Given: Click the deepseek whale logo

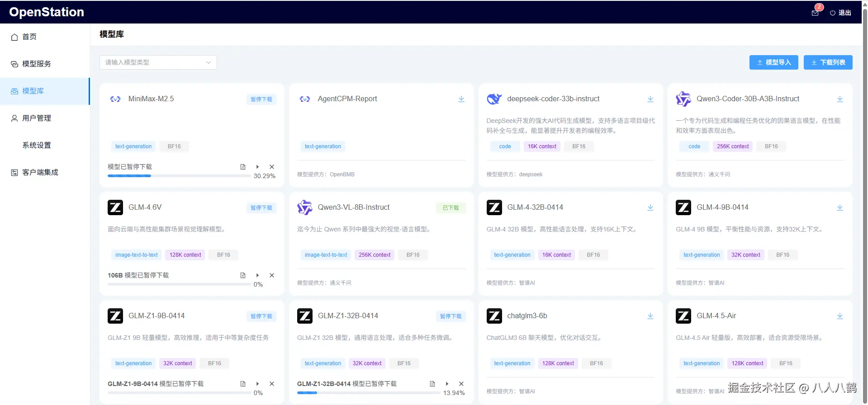Looking at the screenshot, I should (x=494, y=99).
